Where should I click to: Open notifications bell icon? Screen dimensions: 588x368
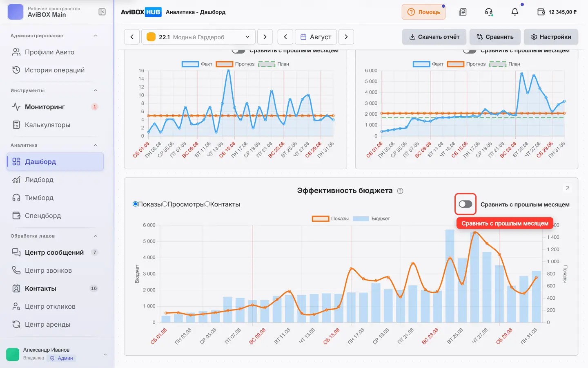point(515,12)
